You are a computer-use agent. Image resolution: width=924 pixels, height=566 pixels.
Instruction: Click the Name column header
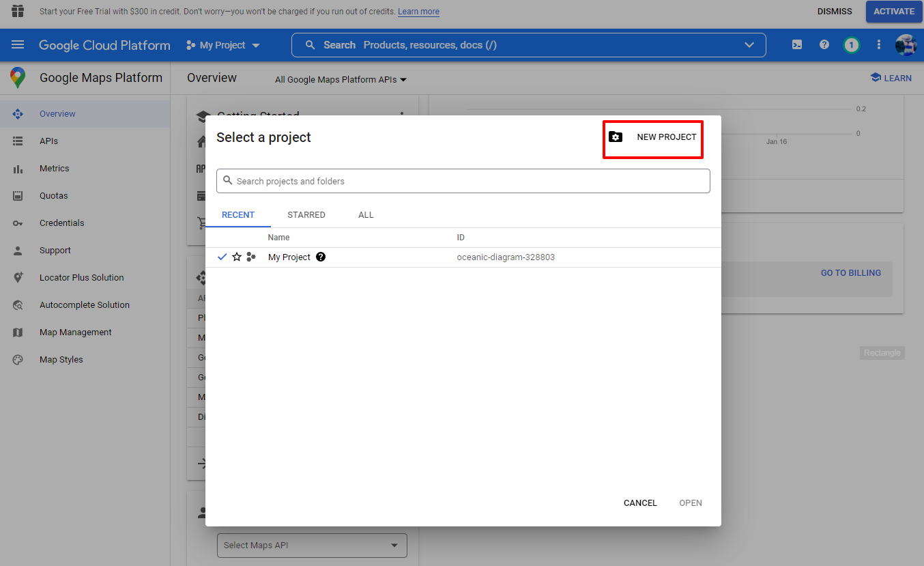(x=278, y=238)
